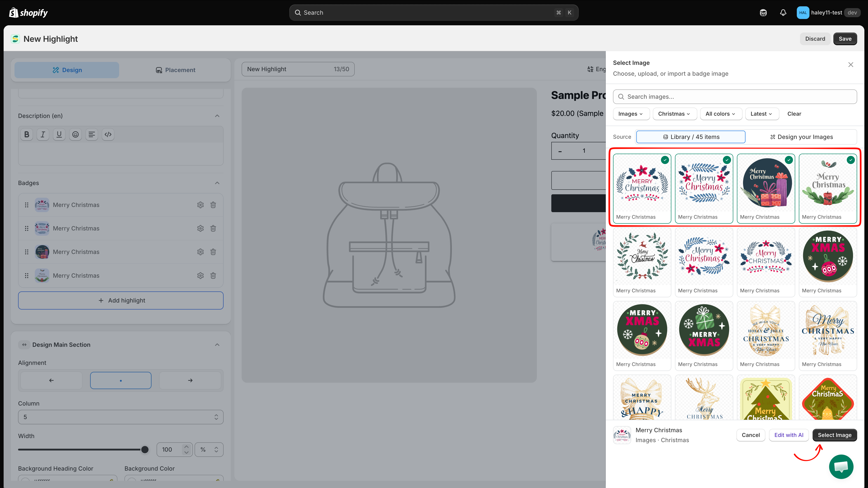Open settings for third Merry Christmas badge
Screen dimensions: 868x488
point(200,252)
